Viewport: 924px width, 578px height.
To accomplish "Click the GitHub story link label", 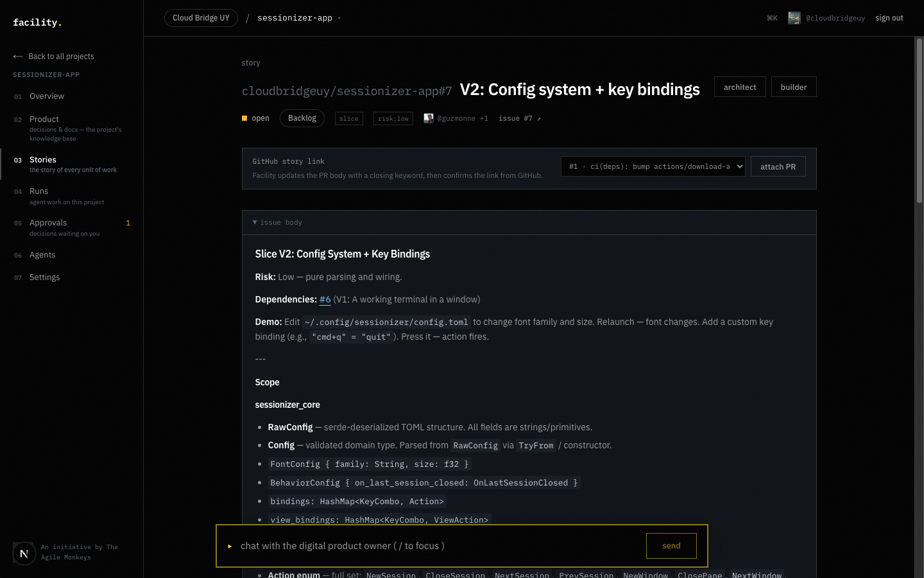I will coord(288,161).
